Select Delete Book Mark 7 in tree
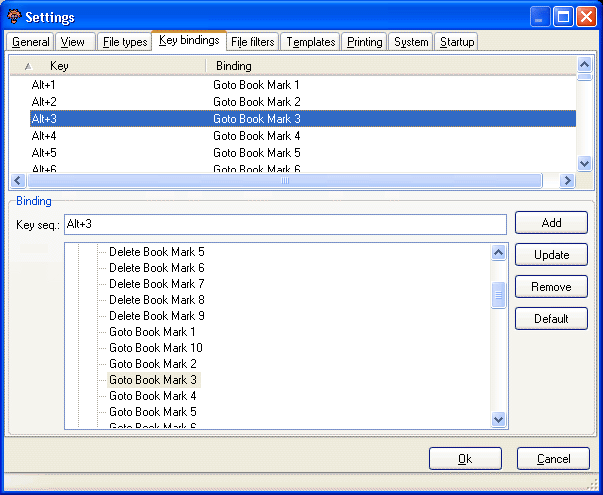This screenshot has height=495, width=603. [156, 284]
